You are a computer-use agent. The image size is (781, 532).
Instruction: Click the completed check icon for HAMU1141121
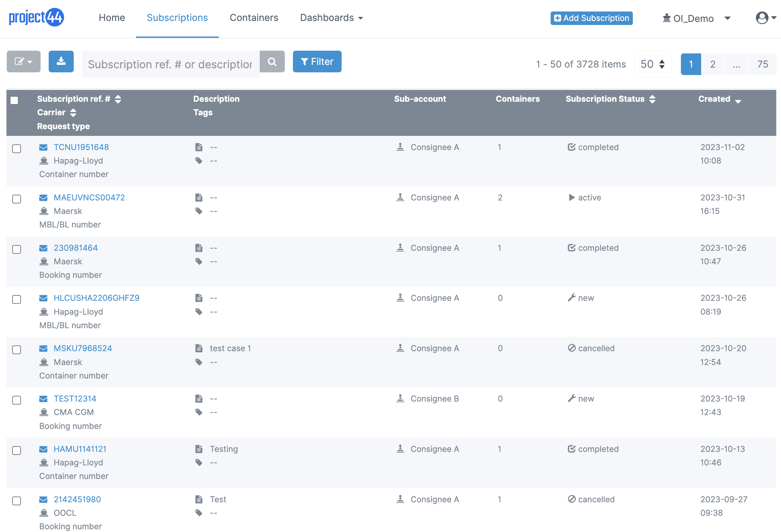[572, 449]
